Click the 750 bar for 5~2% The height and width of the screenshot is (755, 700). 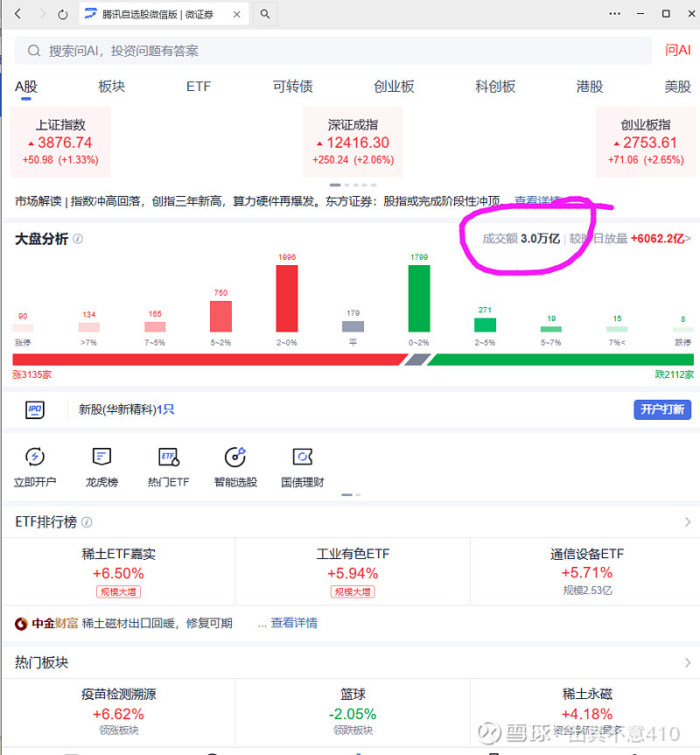221,317
